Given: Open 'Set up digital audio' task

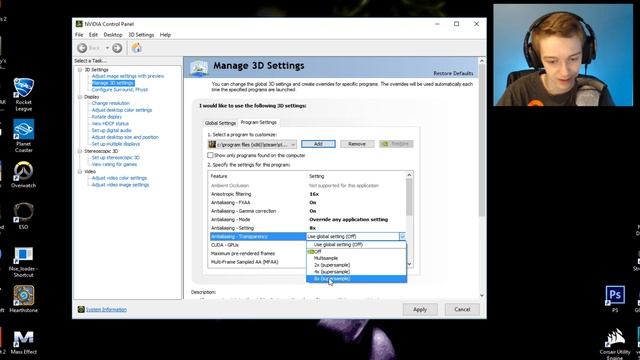Looking at the screenshot, I should 111,131.
